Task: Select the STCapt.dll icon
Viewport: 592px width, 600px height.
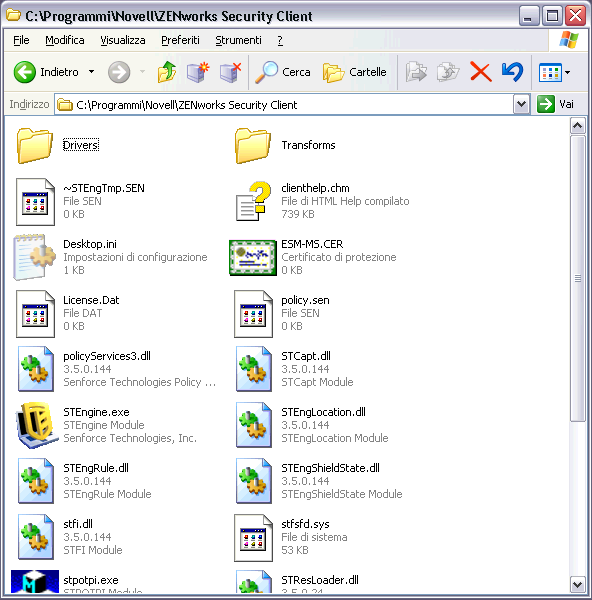Action: pyautogui.click(x=254, y=369)
